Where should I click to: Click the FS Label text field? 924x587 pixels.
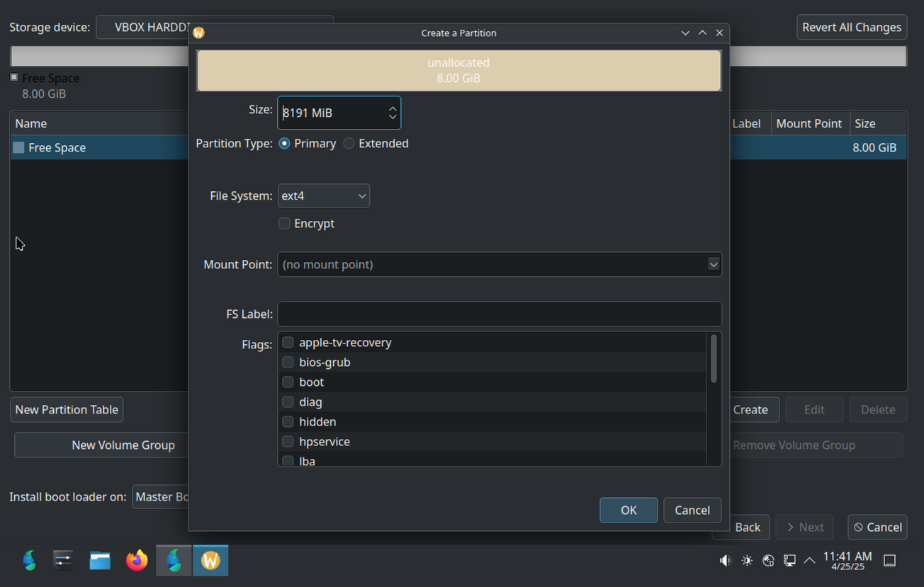point(500,314)
